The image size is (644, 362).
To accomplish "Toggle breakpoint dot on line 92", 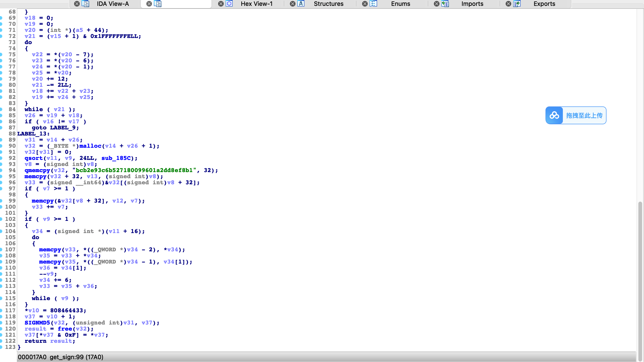I will pos(1,158).
